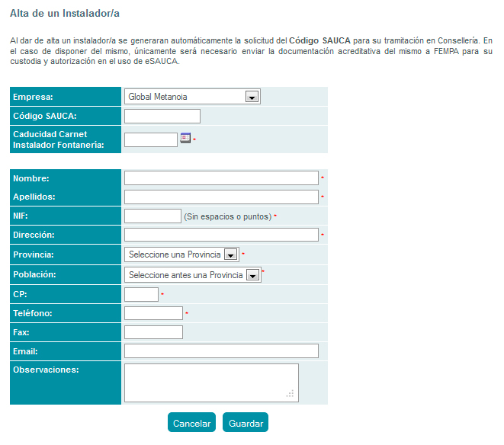Open the Población dropdown

pyautogui.click(x=252, y=275)
